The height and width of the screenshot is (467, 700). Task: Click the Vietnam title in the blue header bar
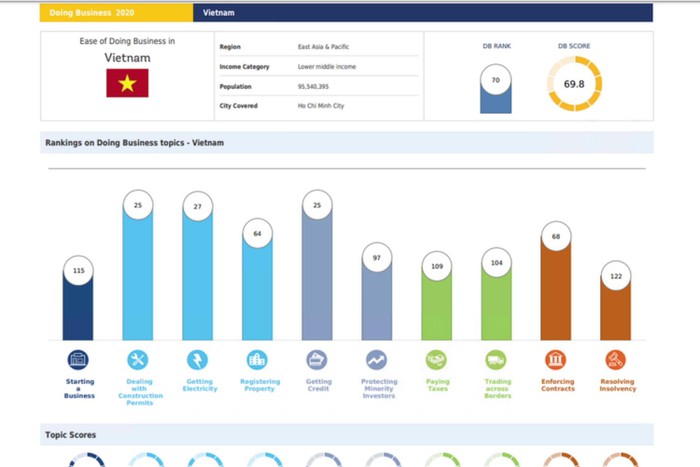coord(219,13)
